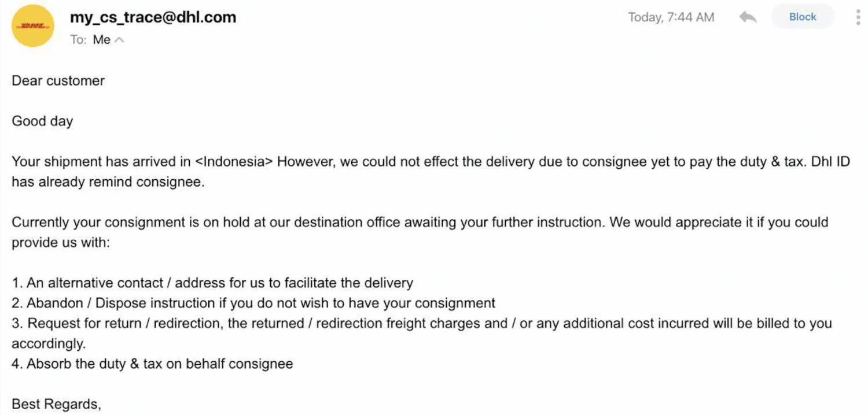Click the word accordingly. under item 3

point(49,344)
